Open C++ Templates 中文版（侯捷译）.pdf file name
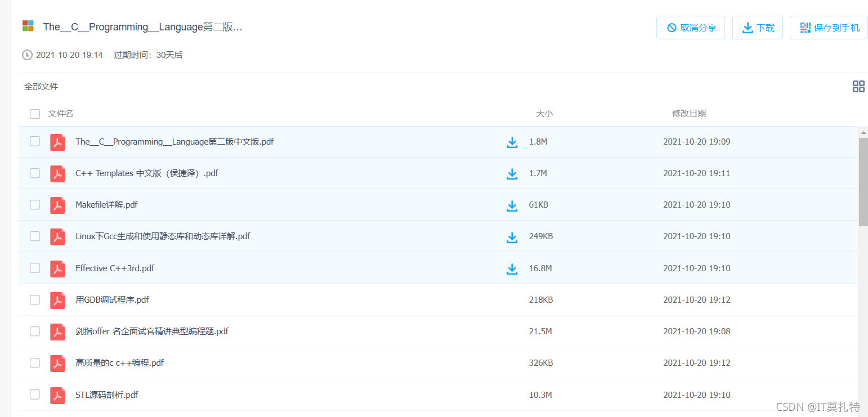 pos(147,173)
